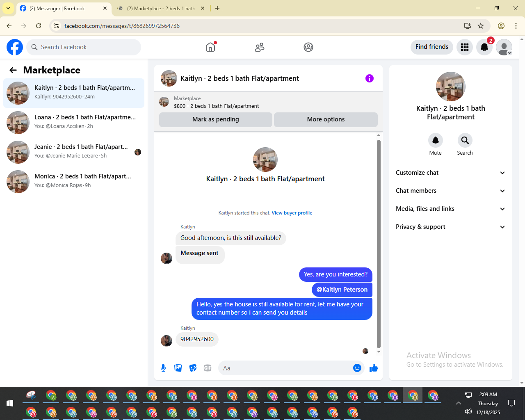This screenshot has height=420, width=525.
Task: Search in conversation magnifier icon
Action: 465,140
